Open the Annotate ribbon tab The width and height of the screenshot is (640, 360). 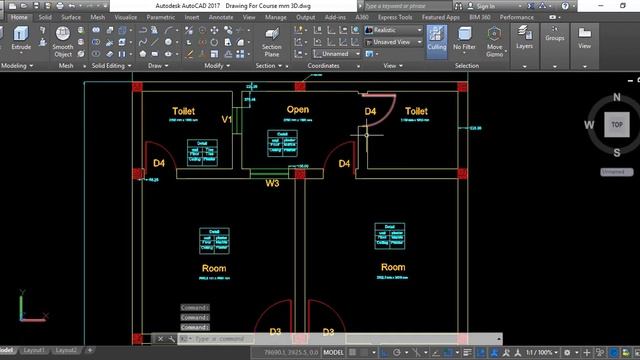pyautogui.click(x=221, y=17)
